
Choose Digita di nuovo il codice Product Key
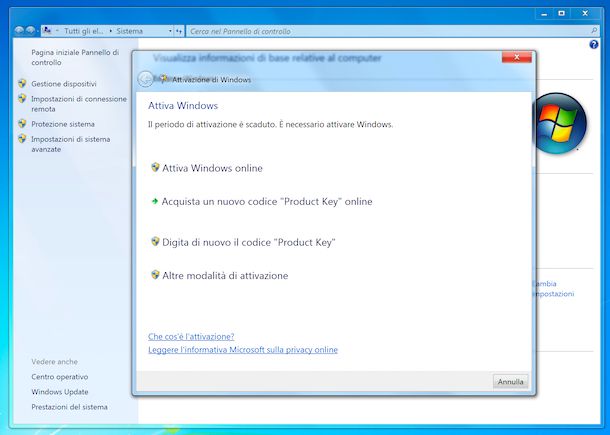(x=248, y=242)
